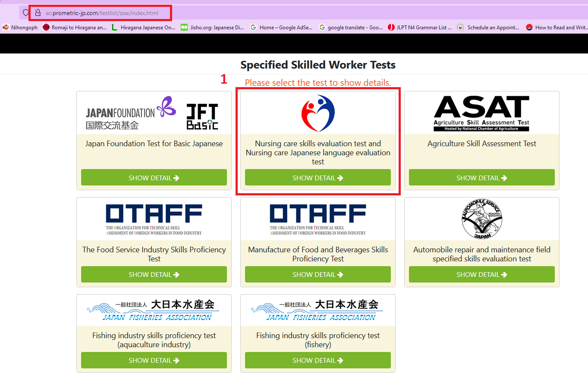
Task: Click Japan Fisheries Association logo on fishery card
Action: pos(318,310)
